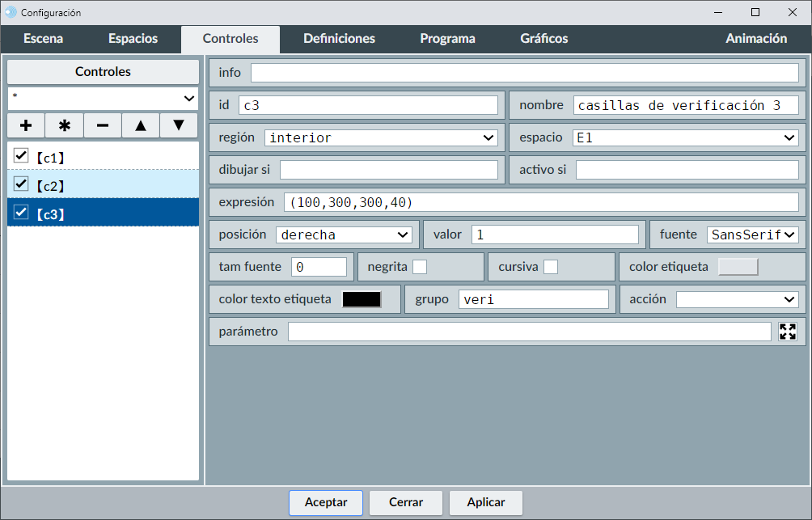Open the color texto etiqueta swatch
Viewport: 812px width, 520px height.
click(362, 299)
